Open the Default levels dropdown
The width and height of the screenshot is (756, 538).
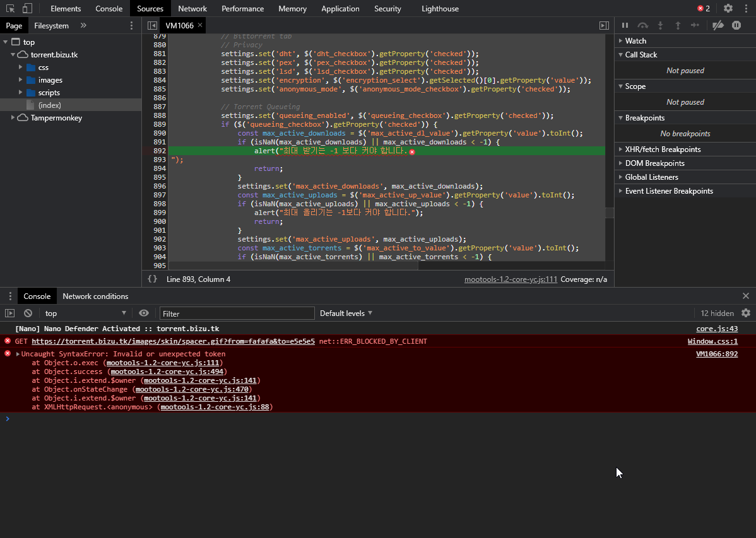click(x=345, y=313)
